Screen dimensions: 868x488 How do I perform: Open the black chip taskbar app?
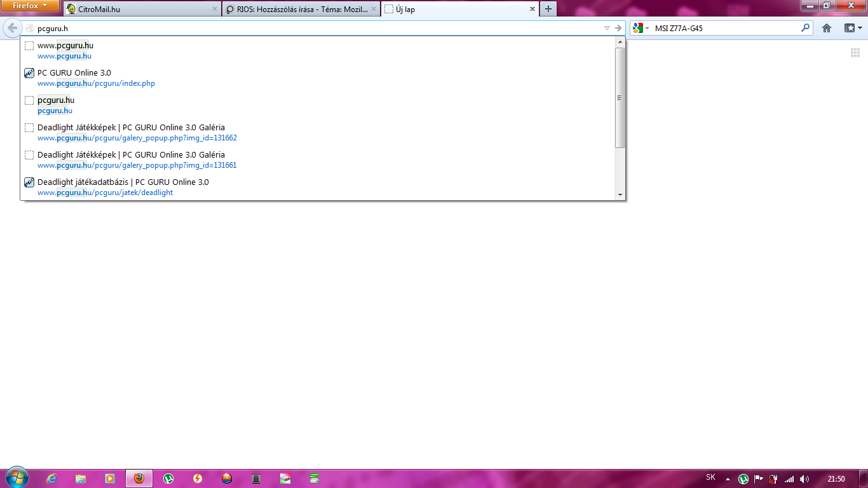256,478
